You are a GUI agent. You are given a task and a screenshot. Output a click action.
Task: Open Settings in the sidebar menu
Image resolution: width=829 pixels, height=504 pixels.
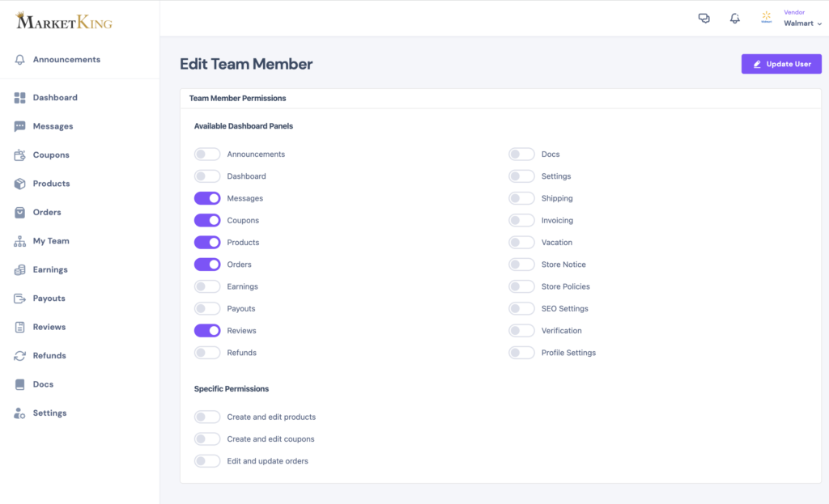click(x=49, y=413)
